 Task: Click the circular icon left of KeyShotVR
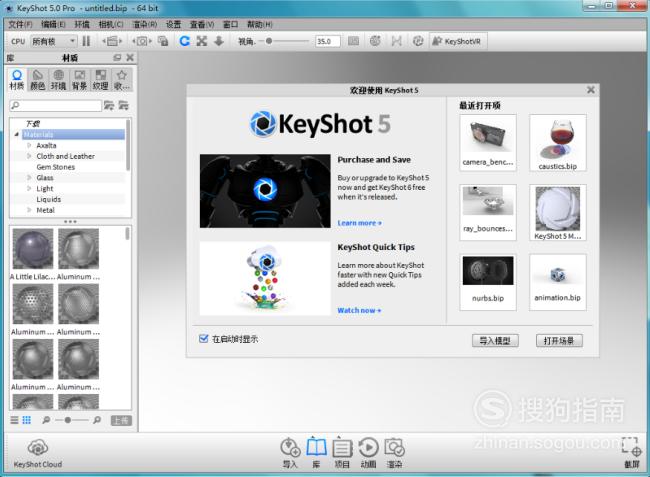pos(418,41)
